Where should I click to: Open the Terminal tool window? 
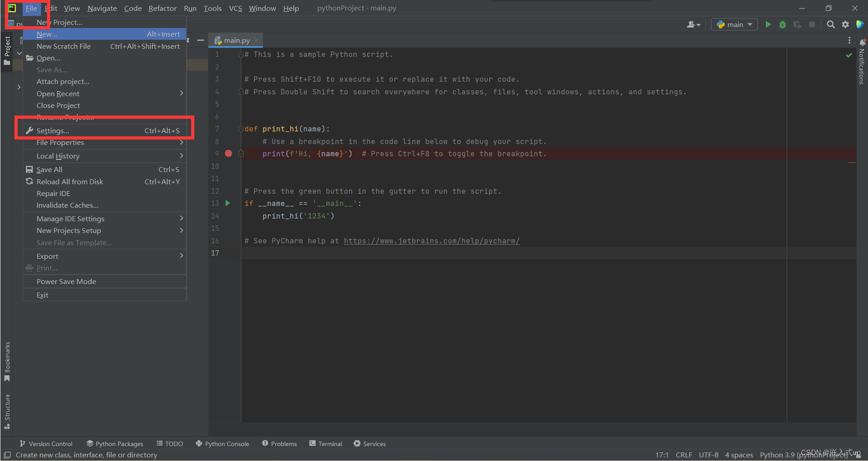tap(325, 444)
